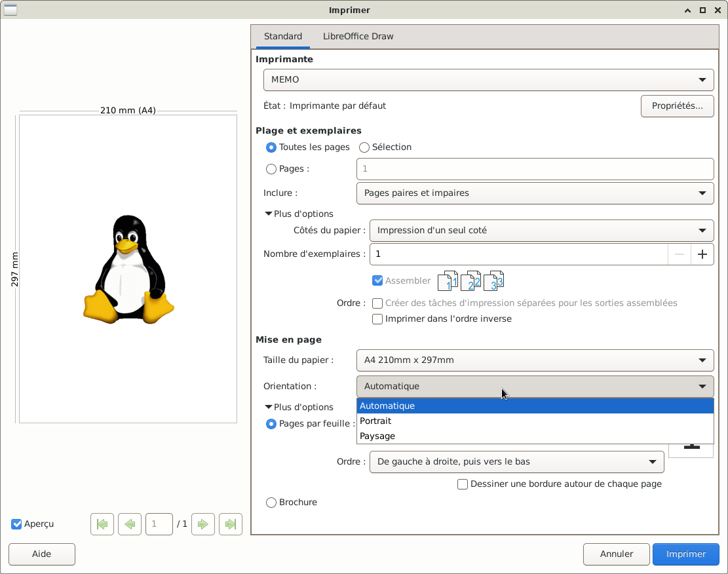Click the penguin preview page thumbnail
This screenshot has width=728, height=574.
128,269
